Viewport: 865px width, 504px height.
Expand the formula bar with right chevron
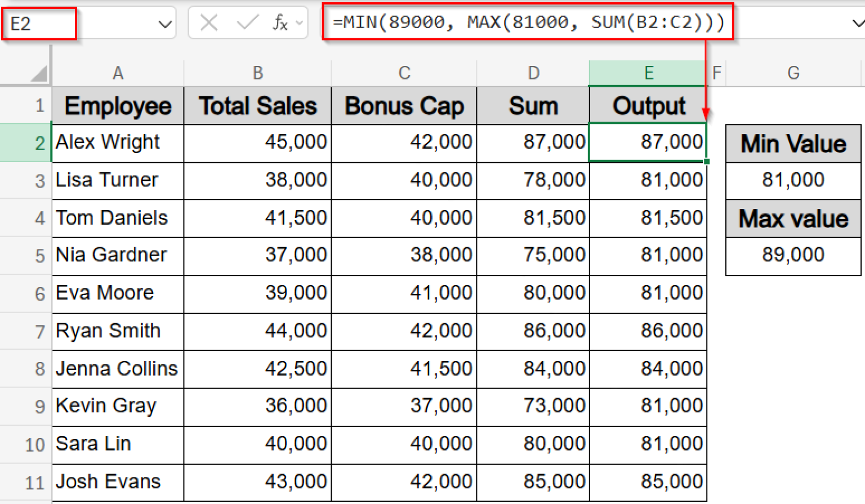coord(858,23)
